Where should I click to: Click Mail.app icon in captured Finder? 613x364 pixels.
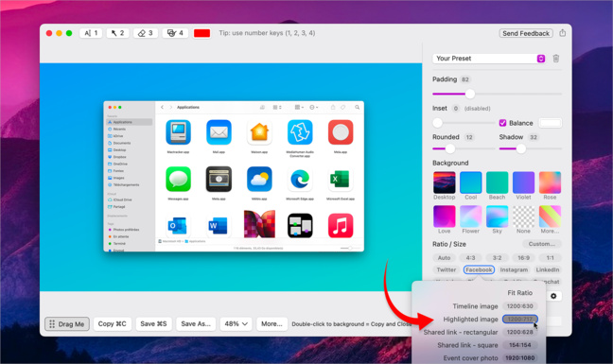tap(219, 132)
